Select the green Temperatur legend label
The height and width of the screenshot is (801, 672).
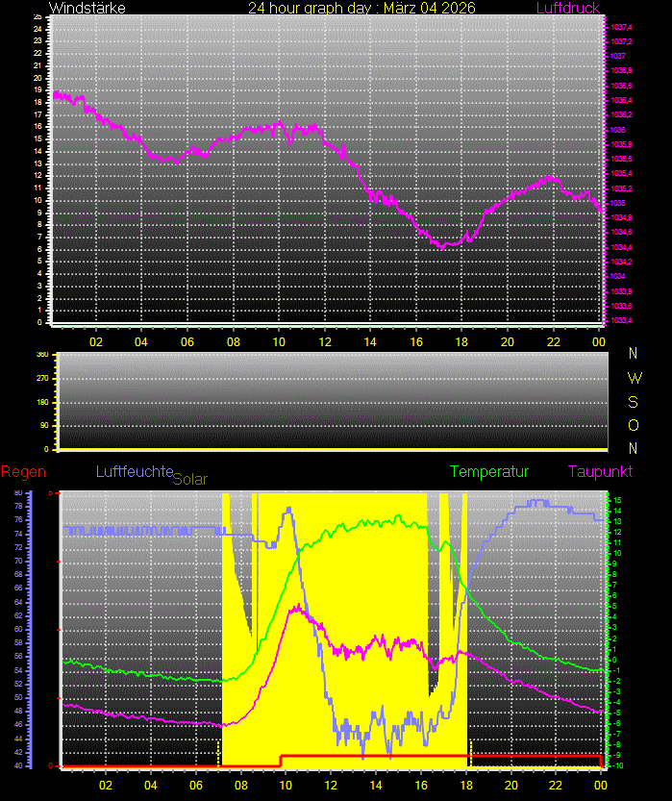point(489,471)
